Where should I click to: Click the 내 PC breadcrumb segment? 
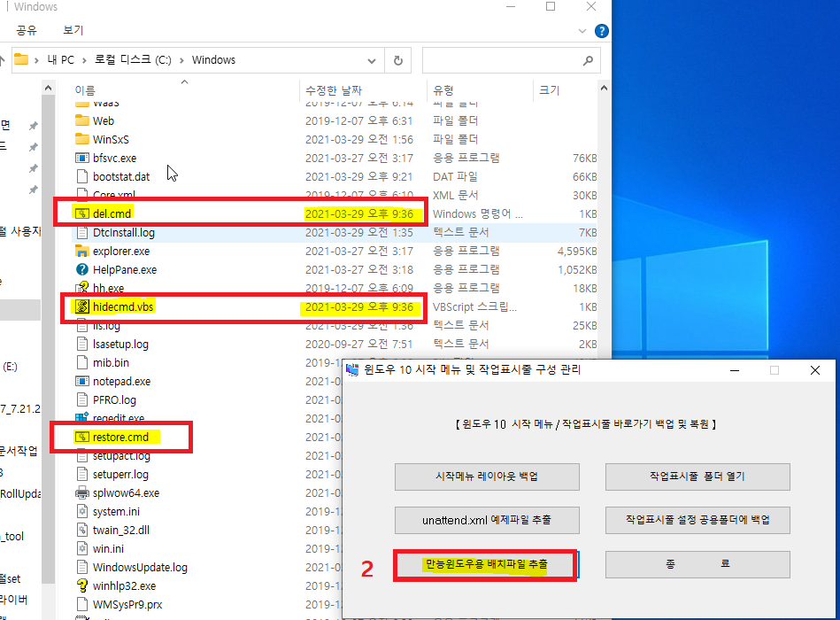[60, 60]
